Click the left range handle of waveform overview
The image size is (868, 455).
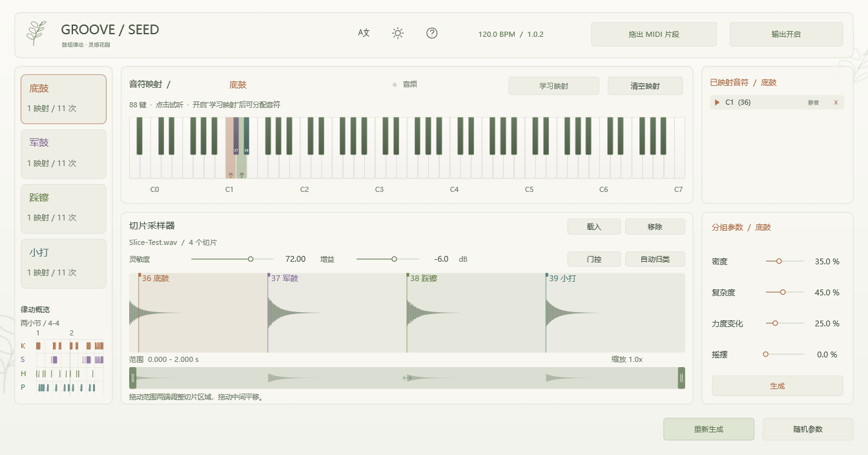(x=133, y=378)
